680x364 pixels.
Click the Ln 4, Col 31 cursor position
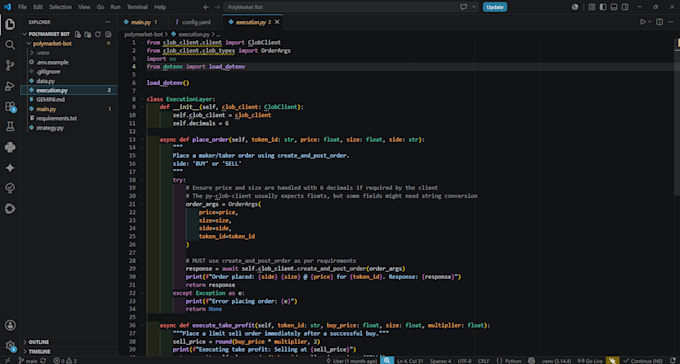pos(410,361)
